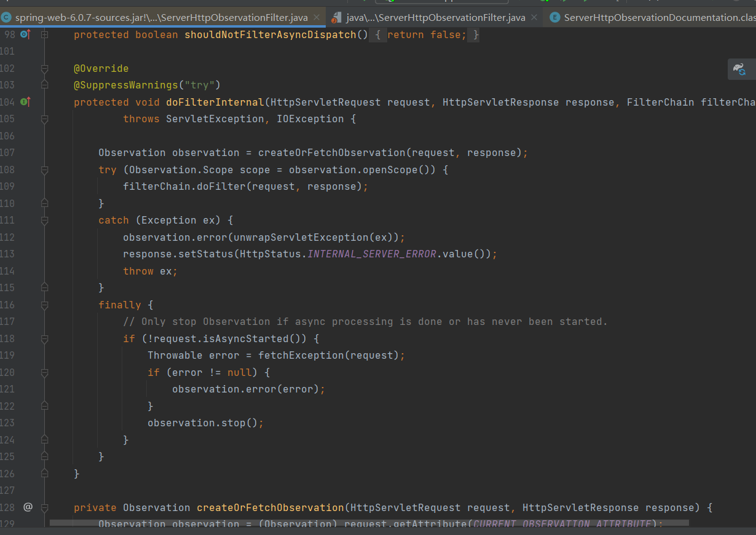Close the spring-web sources ServerHttpObservationFilter tab
This screenshot has height=535, width=756.
(317, 18)
